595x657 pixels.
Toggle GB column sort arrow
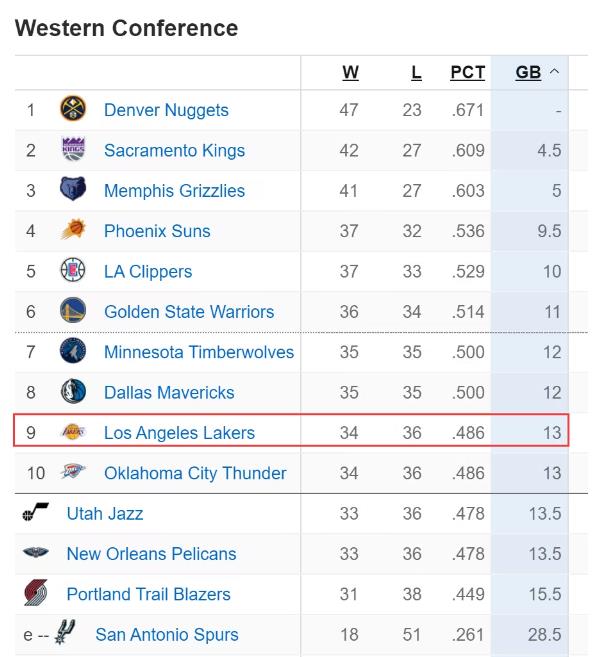pyautogui.click(x=554, y=72)
